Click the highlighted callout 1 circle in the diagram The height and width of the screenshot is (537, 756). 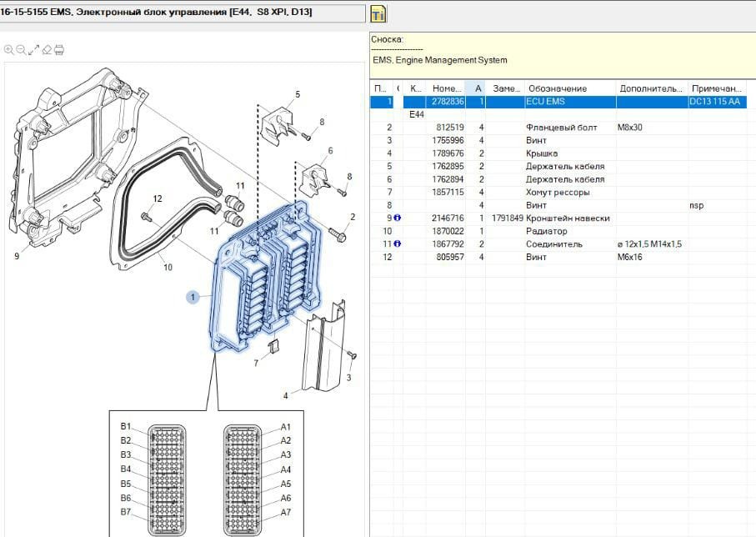193,296
